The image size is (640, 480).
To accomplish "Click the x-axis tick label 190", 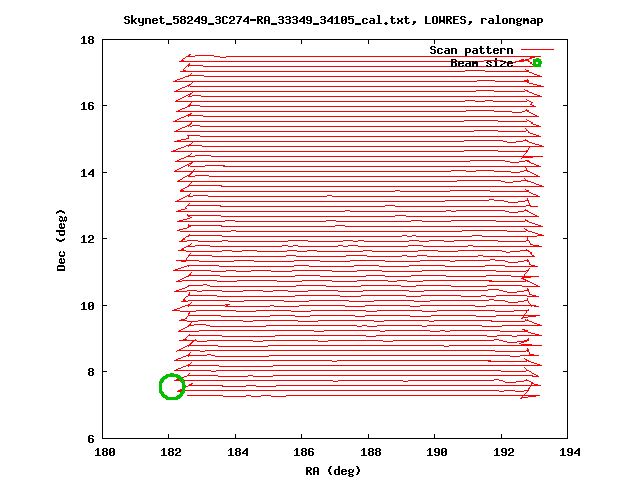I will 437,452.
